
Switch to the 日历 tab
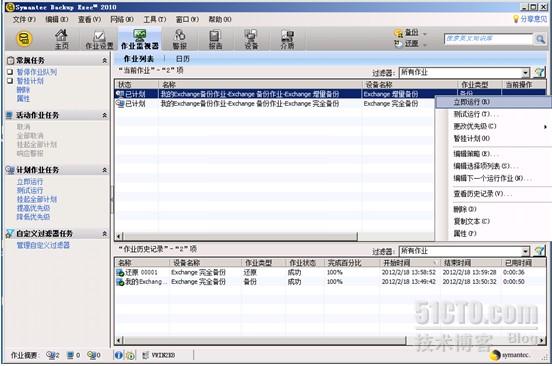click(x=183, y=59)
